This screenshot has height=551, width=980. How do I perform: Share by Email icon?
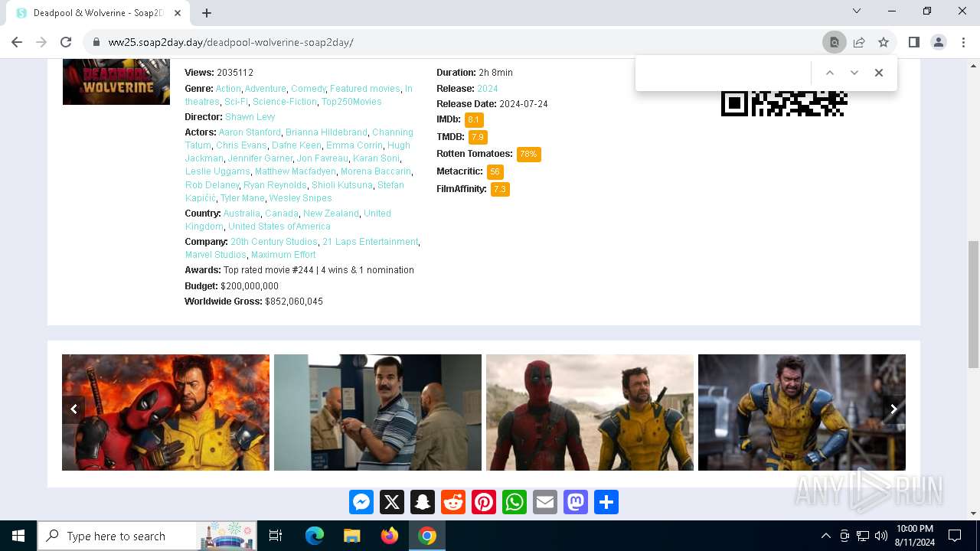[545, 502]
